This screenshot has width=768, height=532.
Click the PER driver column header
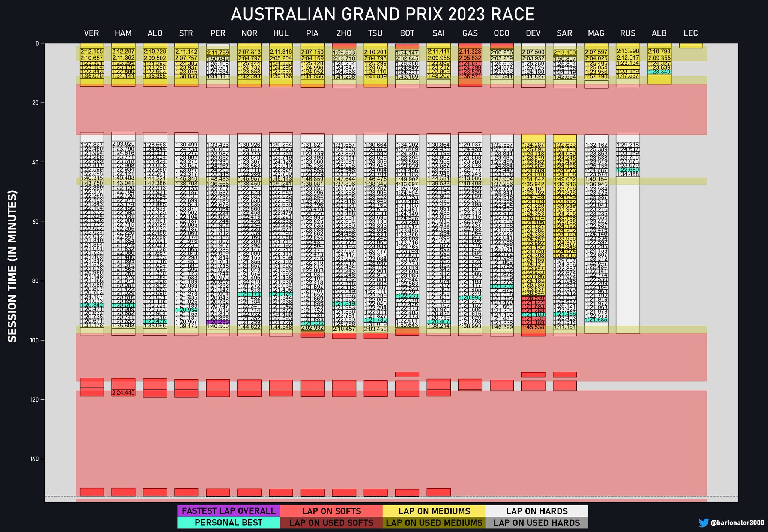[x=218, y=33]
